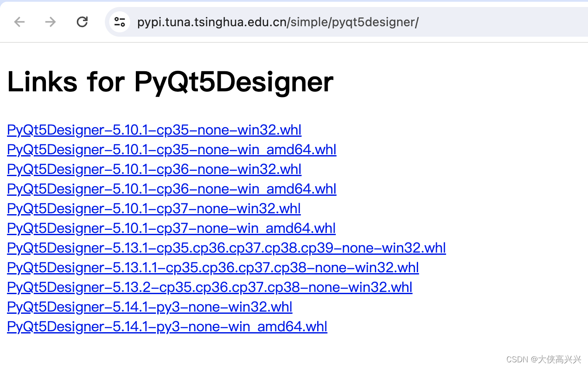Download PyQt5Designer-5.14.1-py3-none-win32.whl
The image size is (588, 368).
pos(149,307)
